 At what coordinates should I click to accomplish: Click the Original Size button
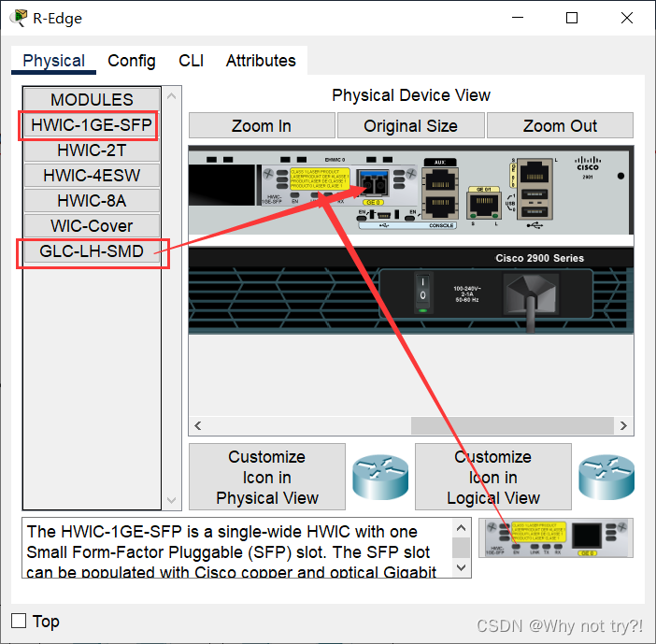pos(411,125)
